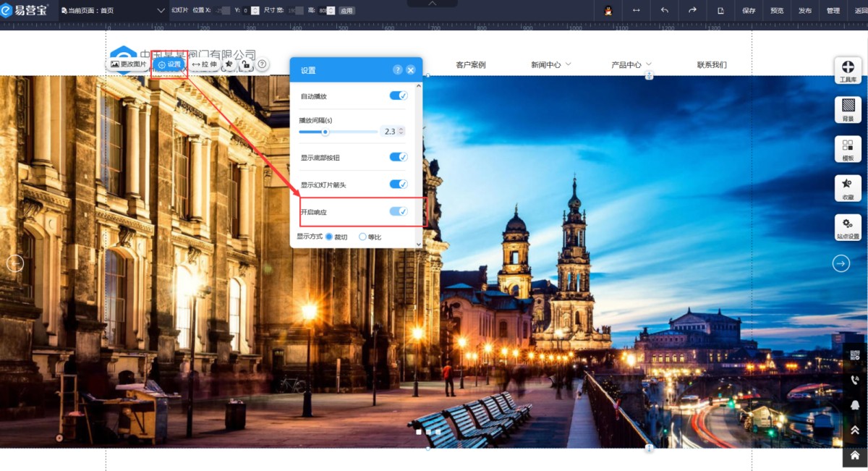The height and width of the screenshot is (471, 868).
Task: Expand the 当前页面 page dropdown
Action: click(x=161, y=11)
